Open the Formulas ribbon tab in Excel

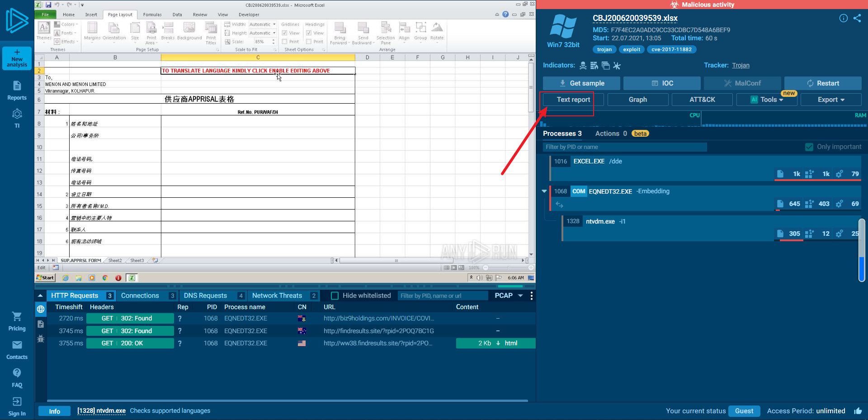point(152,14)
